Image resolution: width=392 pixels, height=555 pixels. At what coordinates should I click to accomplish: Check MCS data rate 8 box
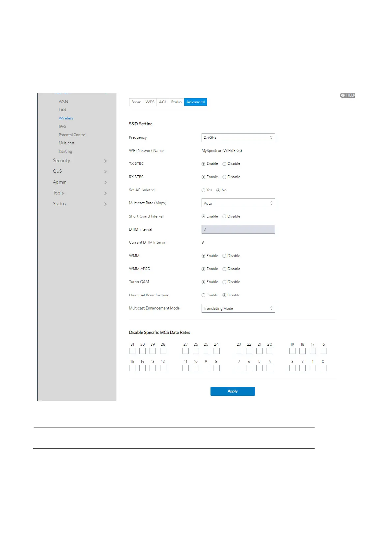coord(216,368)
